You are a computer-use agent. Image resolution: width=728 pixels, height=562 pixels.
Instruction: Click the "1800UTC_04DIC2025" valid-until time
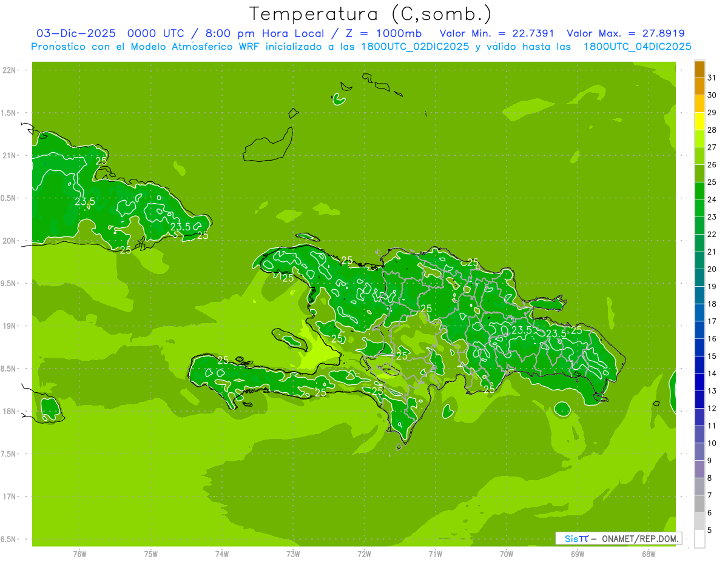pyautogui.click(x=637, y=47)
